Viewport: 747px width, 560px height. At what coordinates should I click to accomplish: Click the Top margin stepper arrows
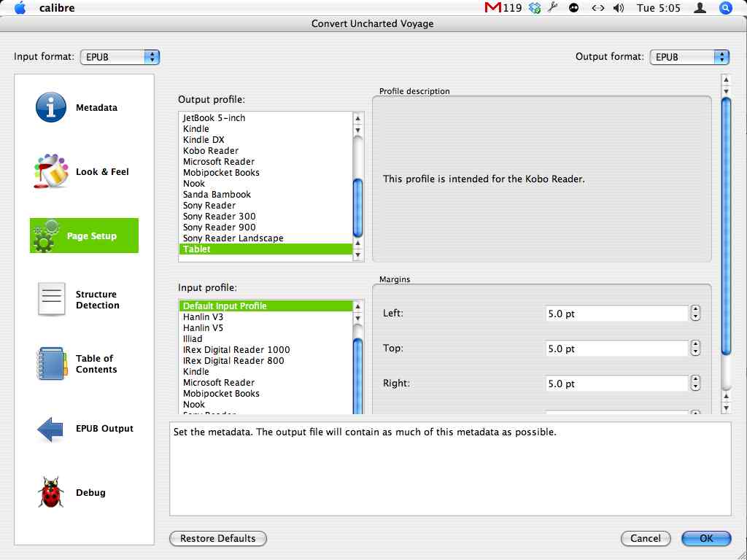pos(695,349)
